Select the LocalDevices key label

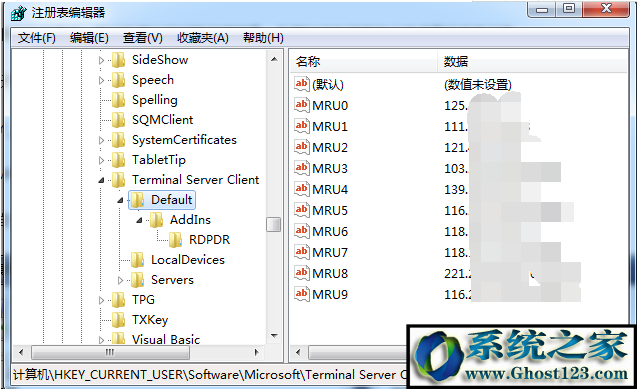click(188, 260)
